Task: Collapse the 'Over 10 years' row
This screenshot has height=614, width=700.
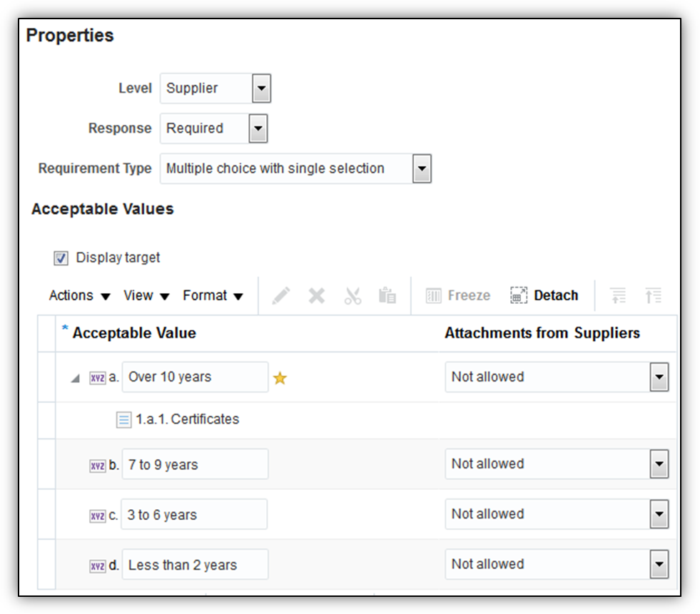Action: tap(75, 379)
